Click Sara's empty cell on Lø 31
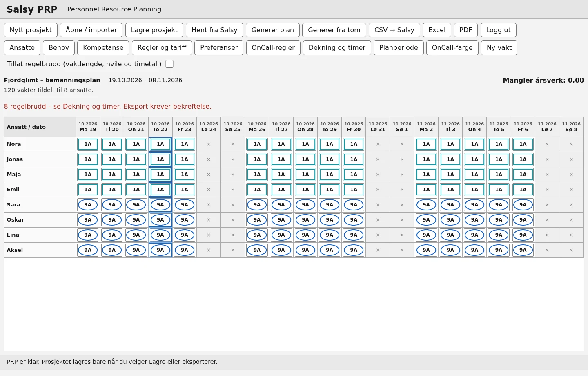The image size is (588, 376). pyautogui.click(x=378, y=205)
